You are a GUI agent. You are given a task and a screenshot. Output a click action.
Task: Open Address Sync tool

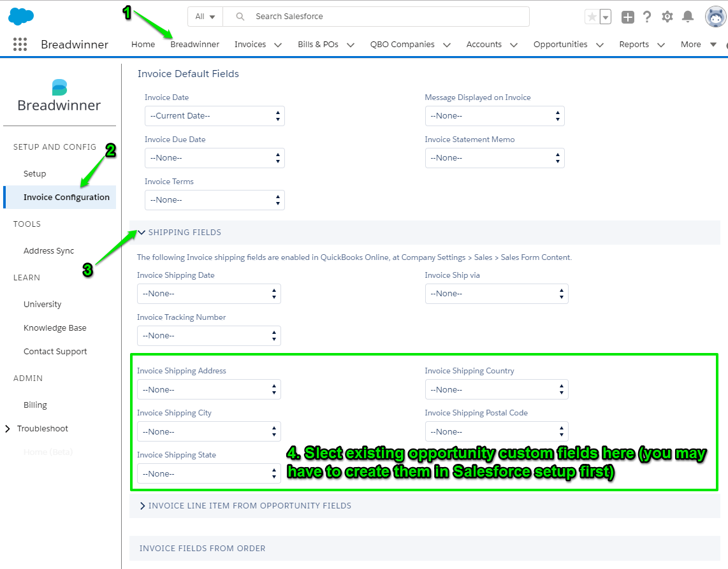tap(48, 250)
